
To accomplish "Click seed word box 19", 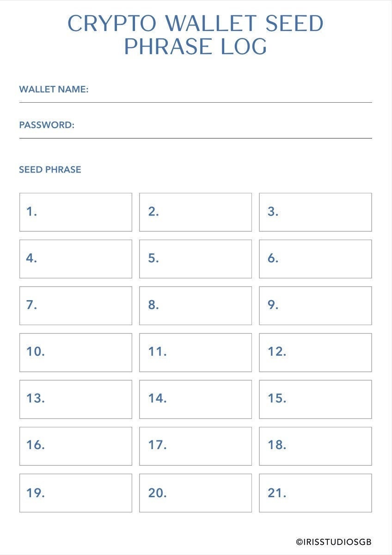I will [76, 493].
